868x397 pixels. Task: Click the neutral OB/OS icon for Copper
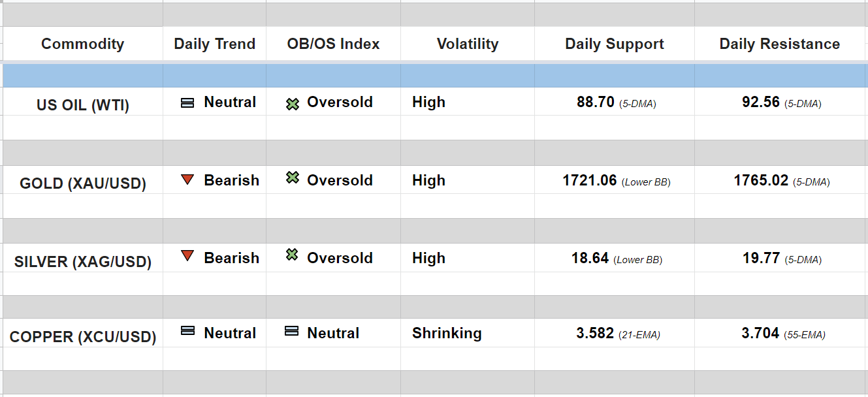click(x=292, y=331)
